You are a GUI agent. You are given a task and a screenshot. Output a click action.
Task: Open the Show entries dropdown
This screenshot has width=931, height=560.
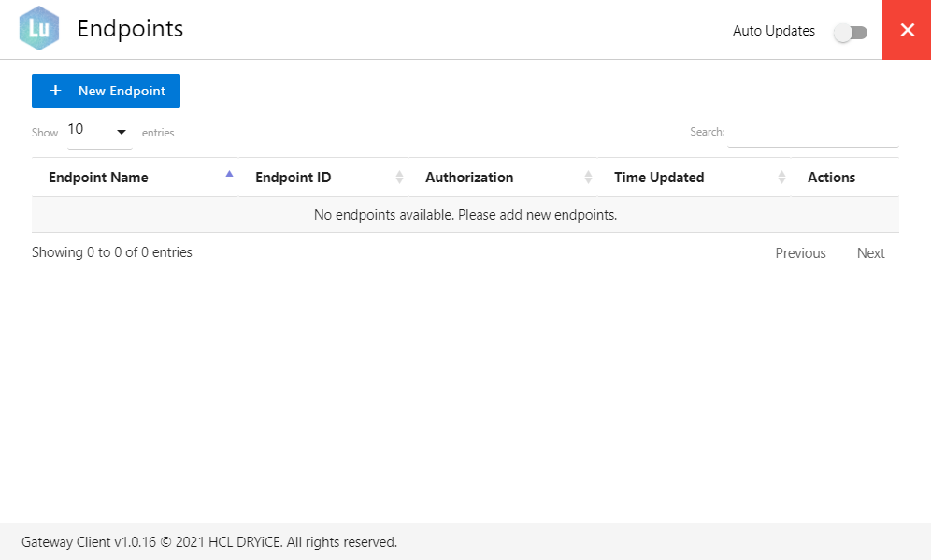click(99, 130)
